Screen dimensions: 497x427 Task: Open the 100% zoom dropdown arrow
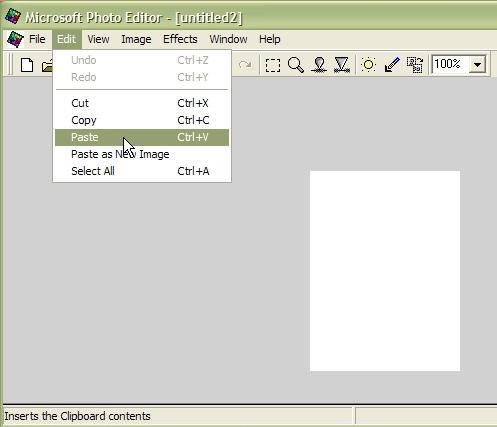477,64
